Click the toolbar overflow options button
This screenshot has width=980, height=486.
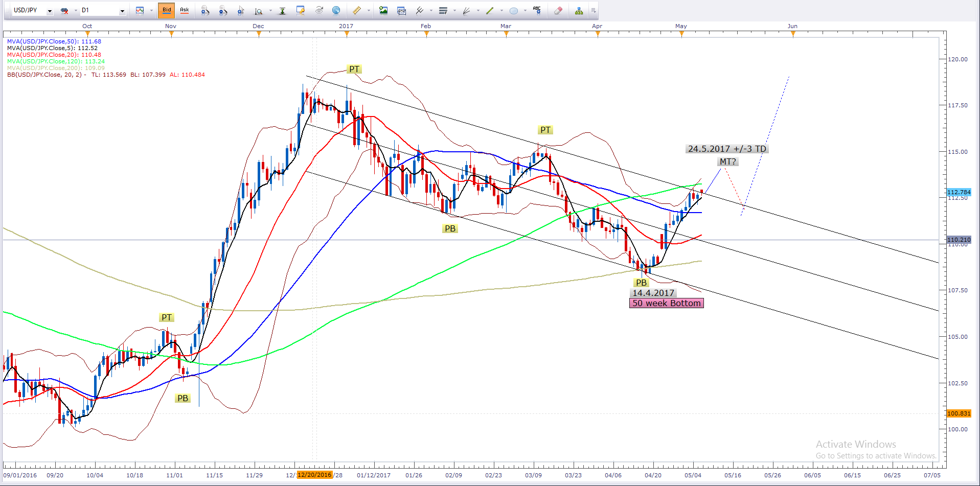point(594,10)
